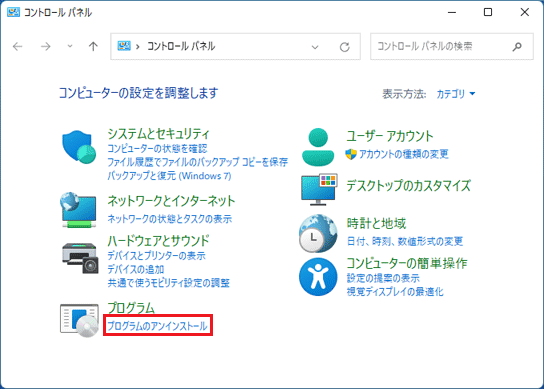Open the Ease of Access icon
544x389 pixels.
pos(318,277)
